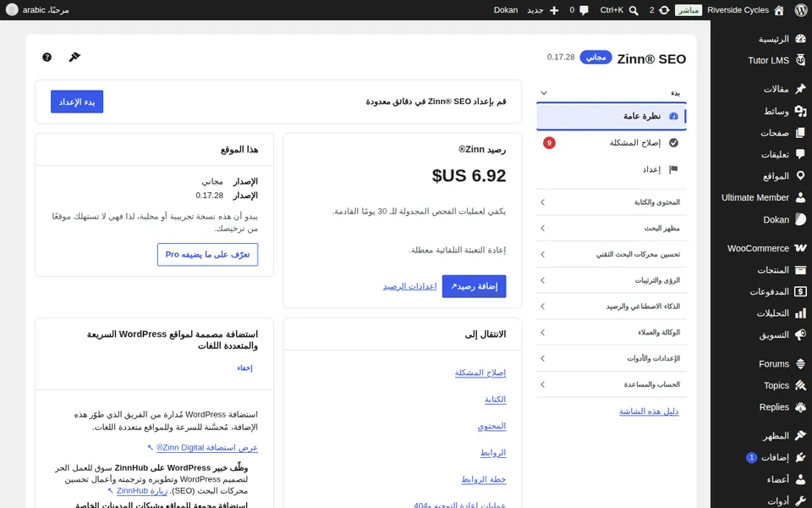This screenshot has height=508, width=812.
Task: Click the صفحات pages icon
Action: coord(801,133)
